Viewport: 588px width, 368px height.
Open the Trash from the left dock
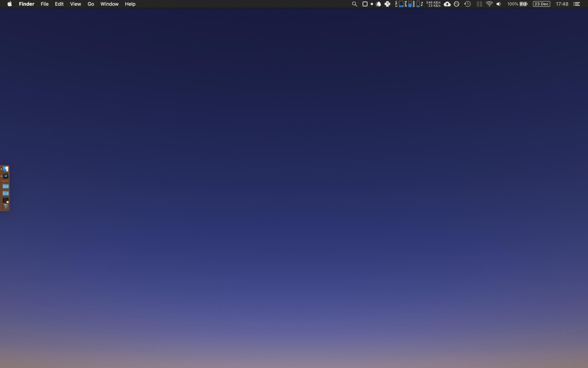tap(5, 206)
